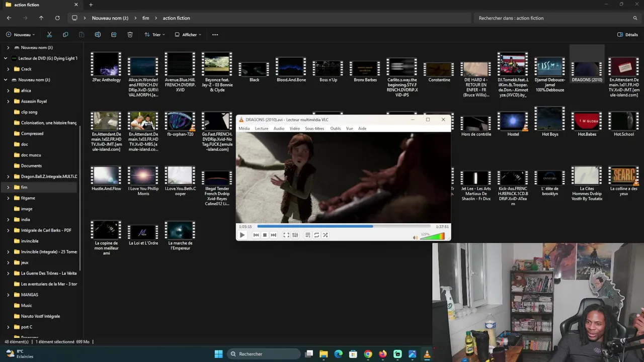Screen dimensions: 644x362
Task: Open Google Chrome from taskbar
Action: click(x=368, y=354)
